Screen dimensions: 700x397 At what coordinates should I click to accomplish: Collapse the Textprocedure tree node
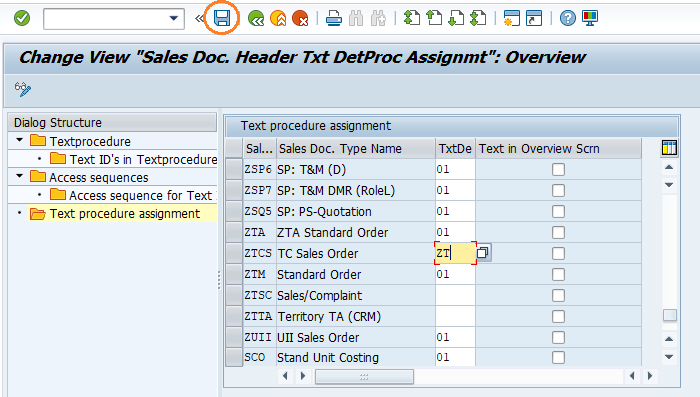pyautogui.click(x=19, y=140)
